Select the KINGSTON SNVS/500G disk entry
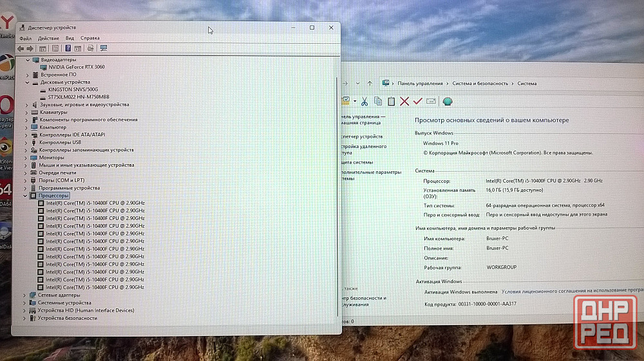644x361 pixels. 72,89
